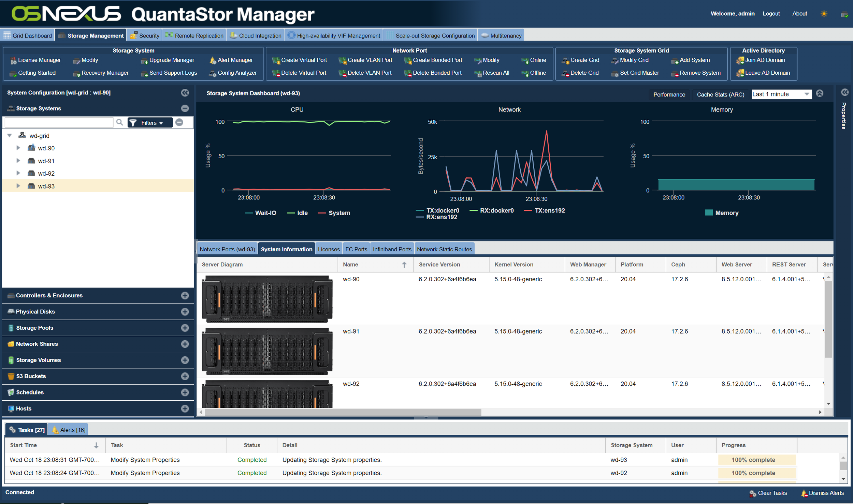The width and height of the screenshot is (853, 504).
Task: Click the Rescan All network port icon
Action: 478,73
